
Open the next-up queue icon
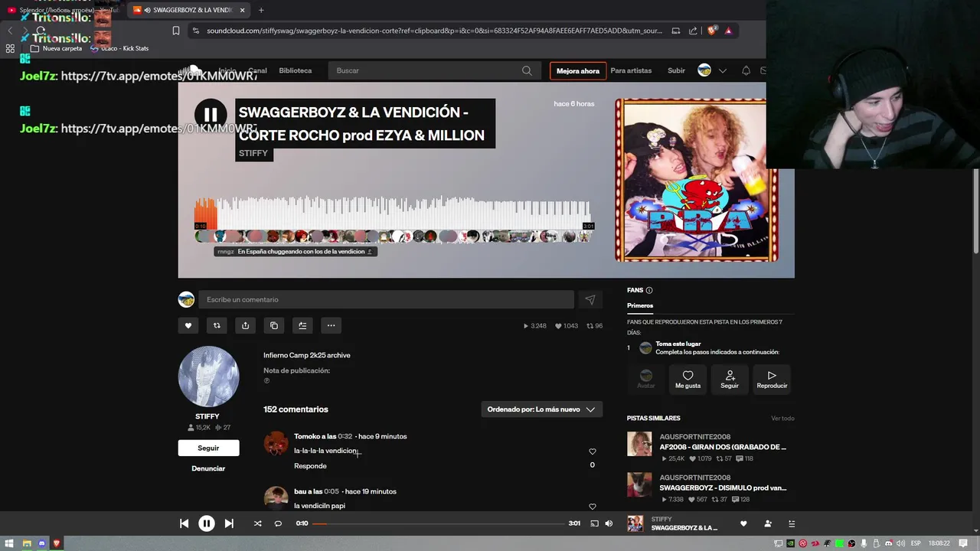(792, 523)
